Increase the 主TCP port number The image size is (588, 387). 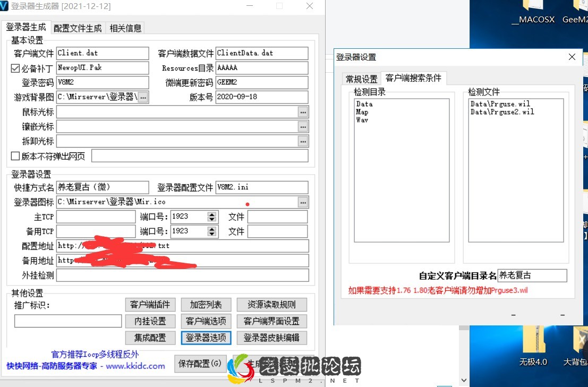[x=212, y=214]
